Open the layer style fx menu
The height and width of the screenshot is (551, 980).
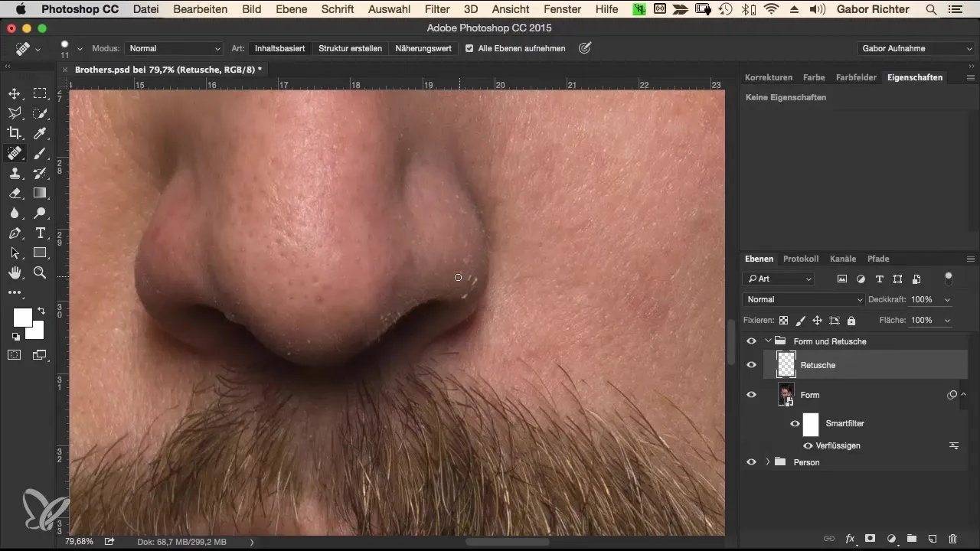point(850,539)
